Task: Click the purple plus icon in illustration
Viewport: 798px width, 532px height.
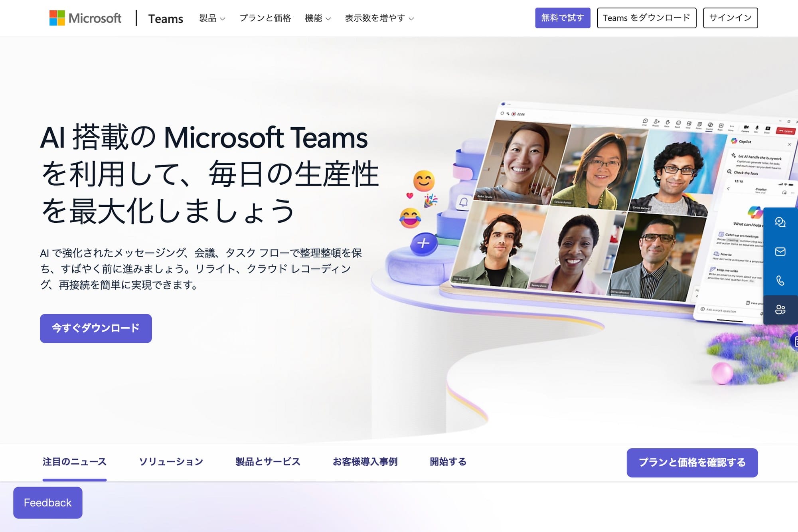Action: coord(423,243)
